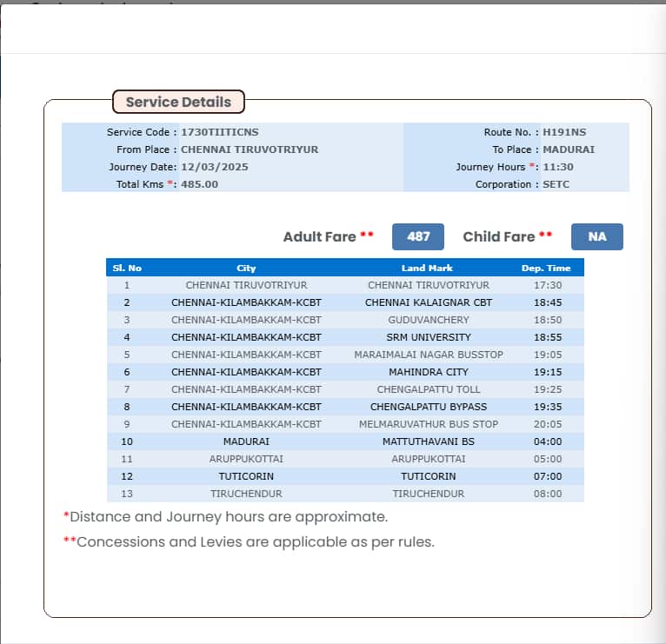
Task: Select the Guduvanchery landmark row
Action: tap(428, 320)
